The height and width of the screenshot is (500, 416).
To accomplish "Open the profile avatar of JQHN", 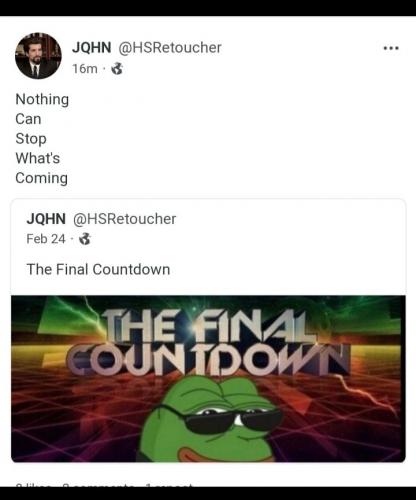I will tap(38, 56).
